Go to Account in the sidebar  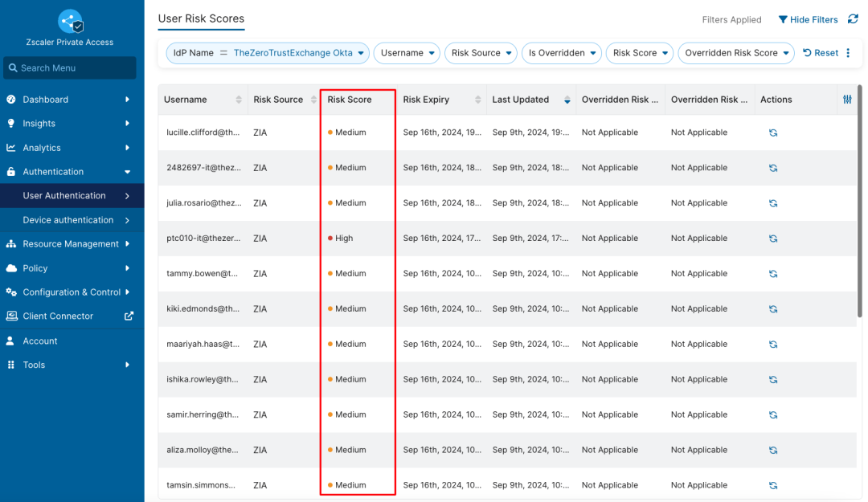[x=40, y=341]
